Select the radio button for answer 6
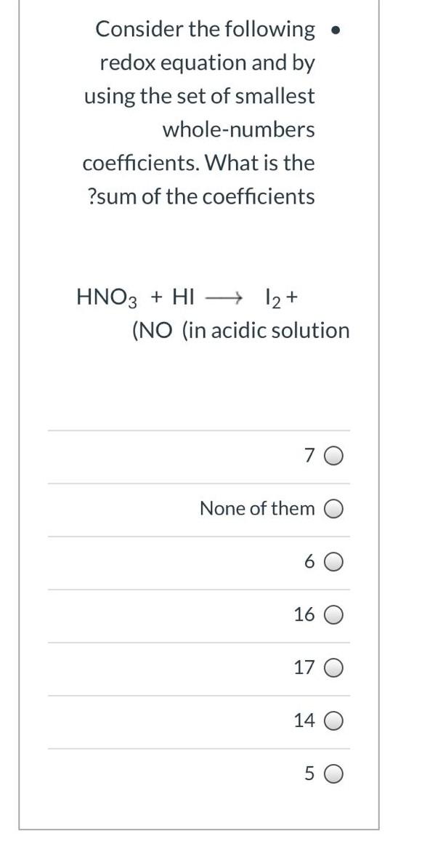The height and width of the screenshot is (868, 430). pos(332,561)
